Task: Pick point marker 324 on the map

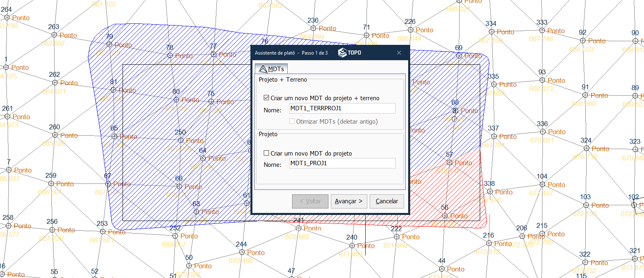Action: click(587, 149)
